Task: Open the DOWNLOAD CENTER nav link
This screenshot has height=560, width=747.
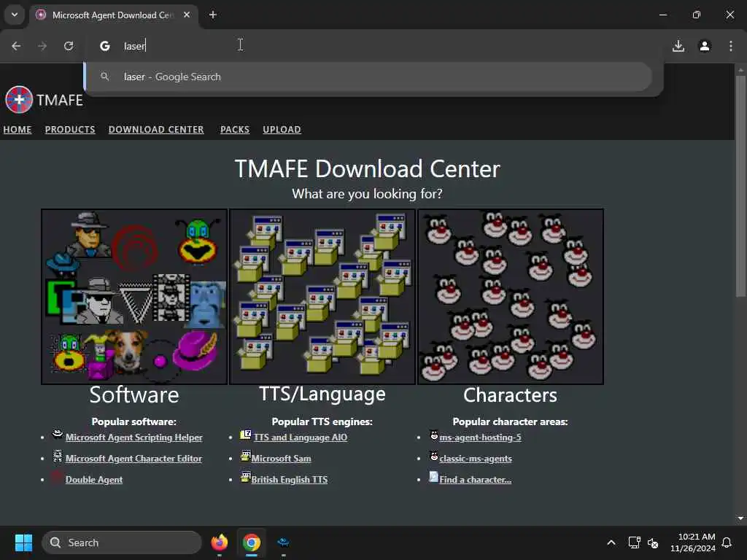Action: point(156,130)
